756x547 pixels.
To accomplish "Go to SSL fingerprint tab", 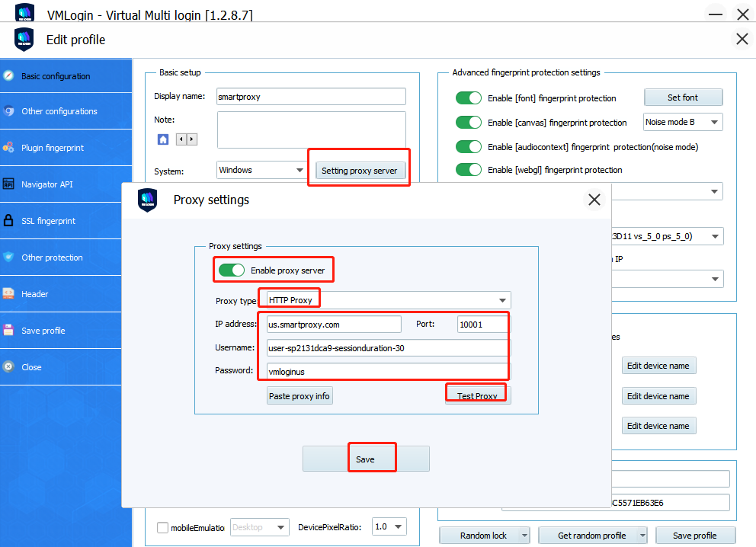I will point(61,221).
